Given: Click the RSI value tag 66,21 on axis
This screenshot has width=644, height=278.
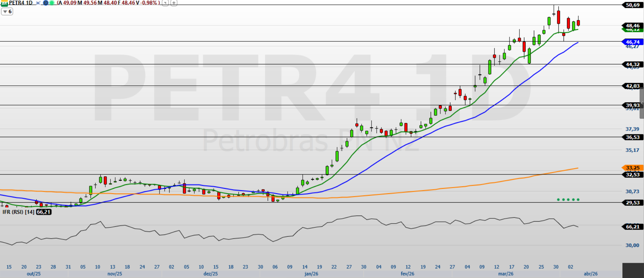Looking at the screenshot, I should [x=633, y=227].
